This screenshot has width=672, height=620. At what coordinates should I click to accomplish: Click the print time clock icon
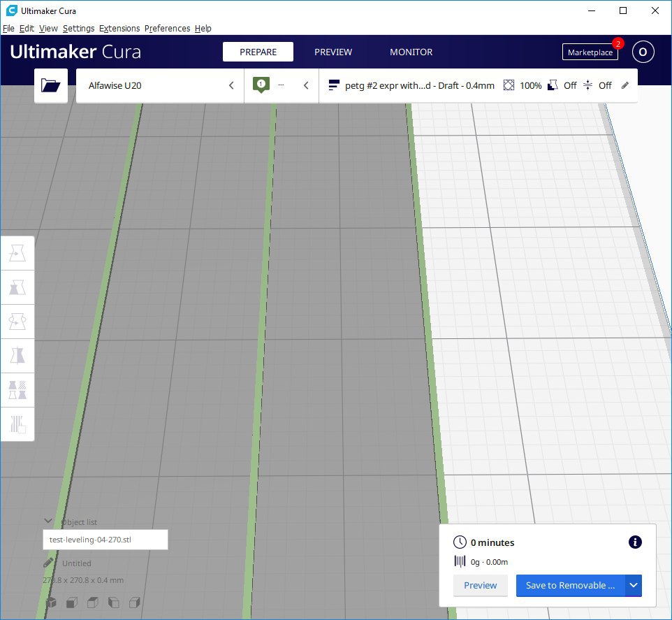point(460,542)
